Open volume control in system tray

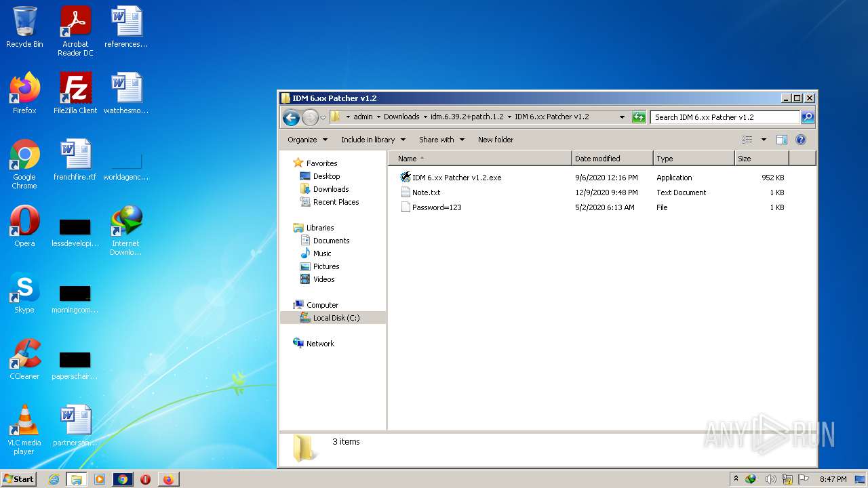pos(770,479)
